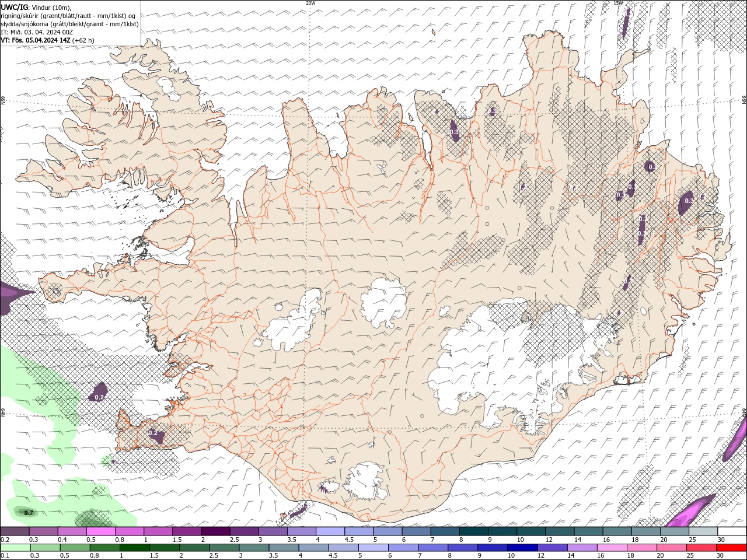Click the '20W' longitude label at top

(x=310, y=3)
